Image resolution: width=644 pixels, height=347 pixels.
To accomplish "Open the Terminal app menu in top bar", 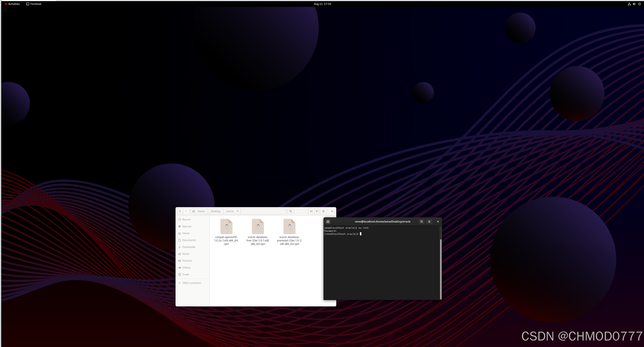I will pyautogui.click(x=34, y=4).
